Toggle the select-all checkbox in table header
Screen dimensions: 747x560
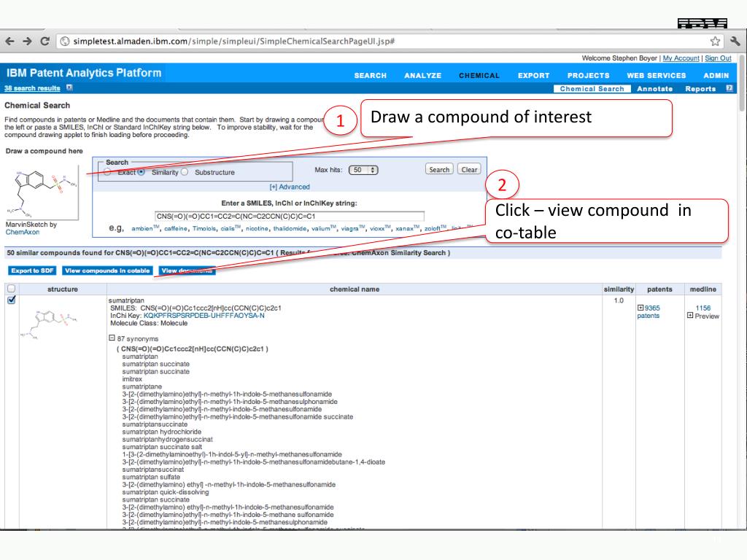coord(12,289)
